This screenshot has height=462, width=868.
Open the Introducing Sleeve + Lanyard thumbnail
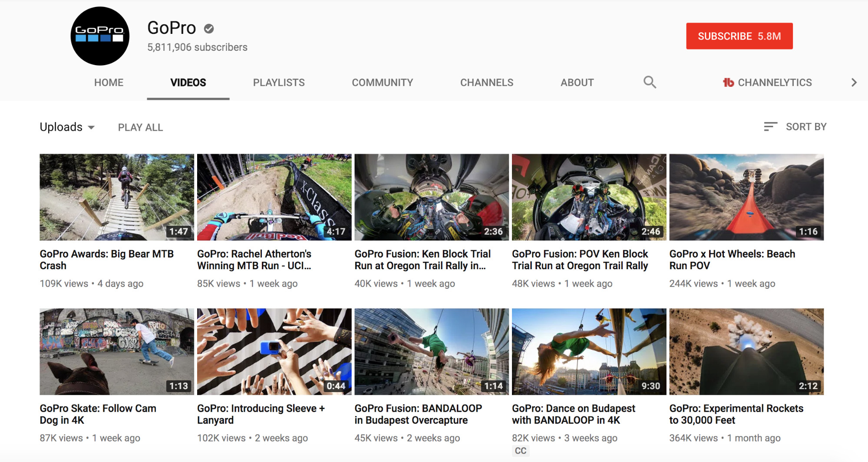[x=274, y=352]
